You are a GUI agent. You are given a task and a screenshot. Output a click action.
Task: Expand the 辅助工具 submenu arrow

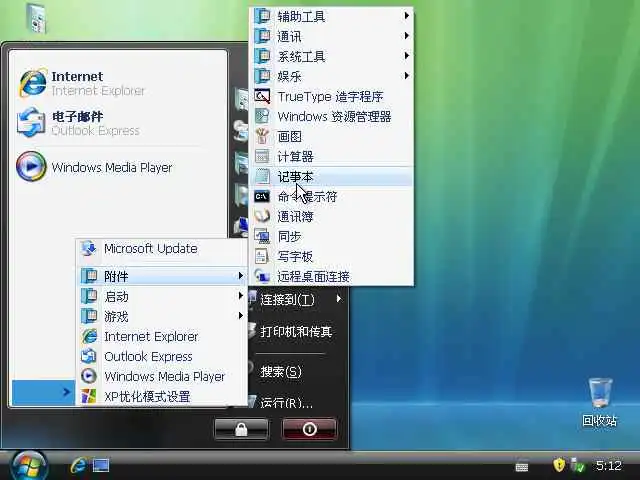407,16
